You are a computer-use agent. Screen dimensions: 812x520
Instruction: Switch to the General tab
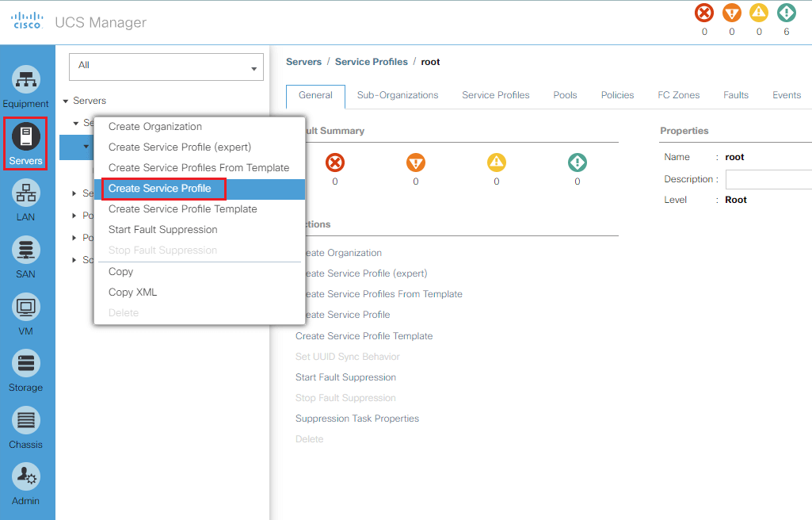point(315,96)
